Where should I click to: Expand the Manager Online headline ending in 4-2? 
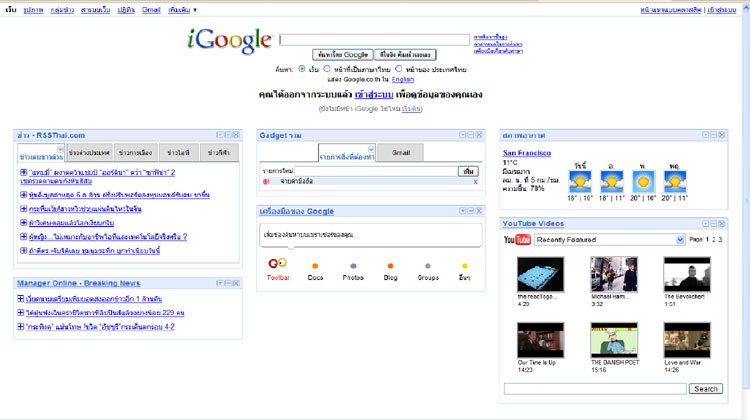[21, 327]
